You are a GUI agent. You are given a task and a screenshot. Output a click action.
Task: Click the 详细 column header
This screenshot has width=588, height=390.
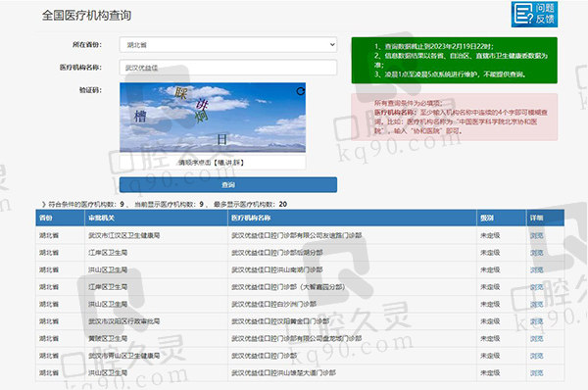[x=545, y=218]
